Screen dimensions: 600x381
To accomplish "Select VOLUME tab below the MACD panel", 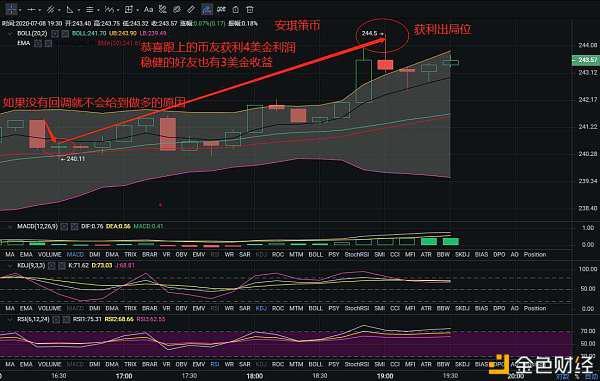I will click(49, 254).
